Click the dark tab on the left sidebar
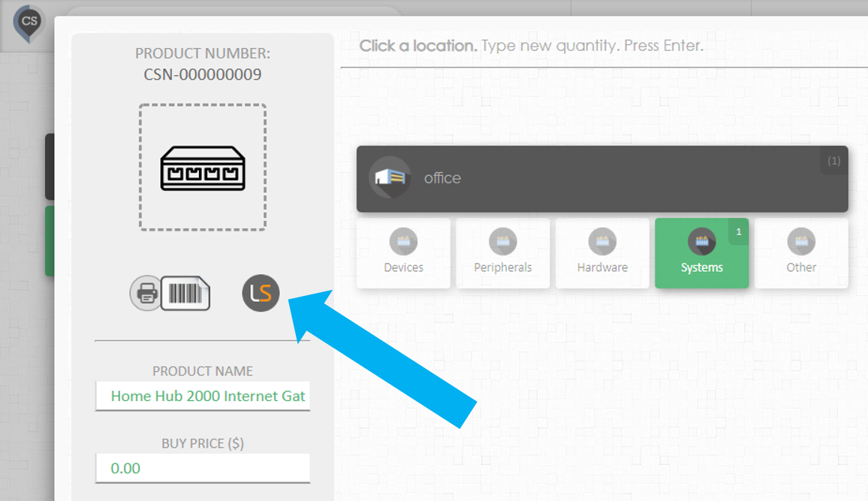 pyautogui.click(x=50, y=167)
